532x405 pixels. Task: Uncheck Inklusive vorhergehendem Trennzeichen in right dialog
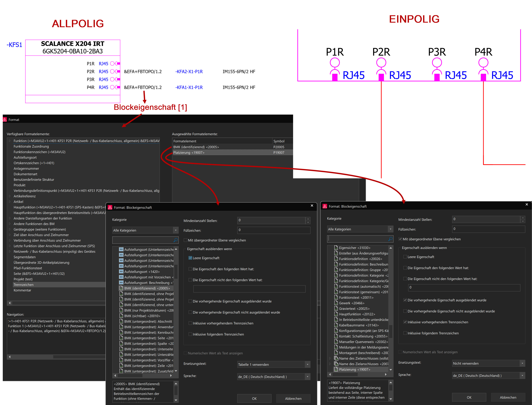405,322
